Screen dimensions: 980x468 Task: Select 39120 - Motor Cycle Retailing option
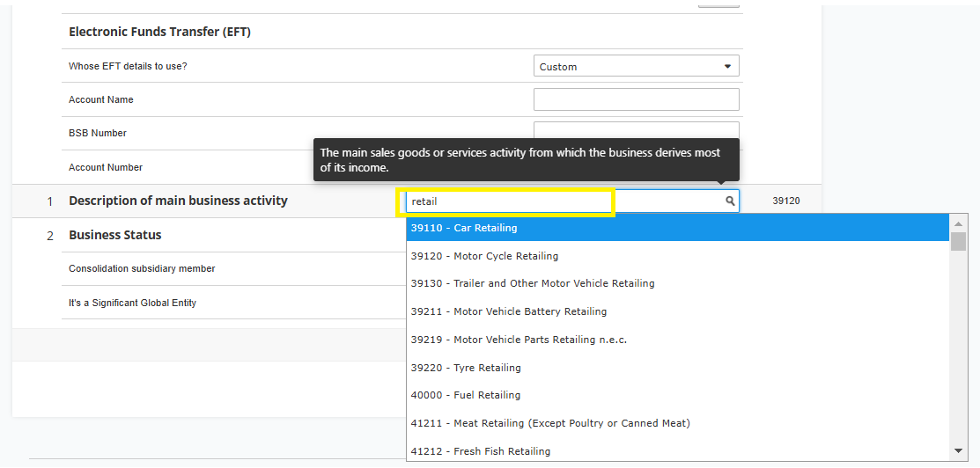point(484,256)
